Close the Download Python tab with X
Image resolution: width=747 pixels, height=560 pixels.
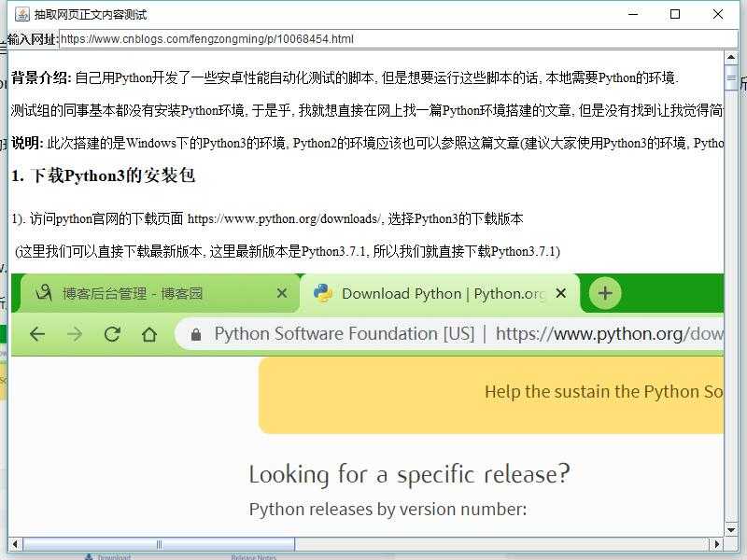pos(561,293)
